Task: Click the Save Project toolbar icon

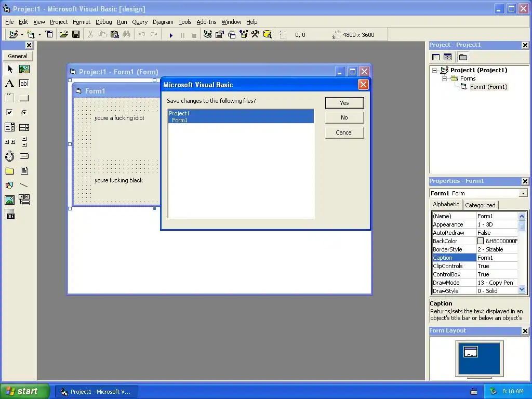Action: 76,35
